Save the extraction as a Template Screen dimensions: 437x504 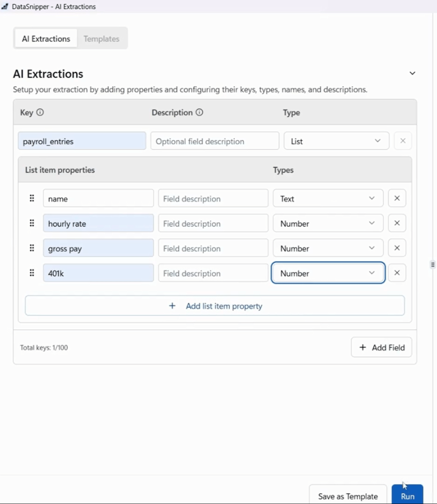click(348, 496)
